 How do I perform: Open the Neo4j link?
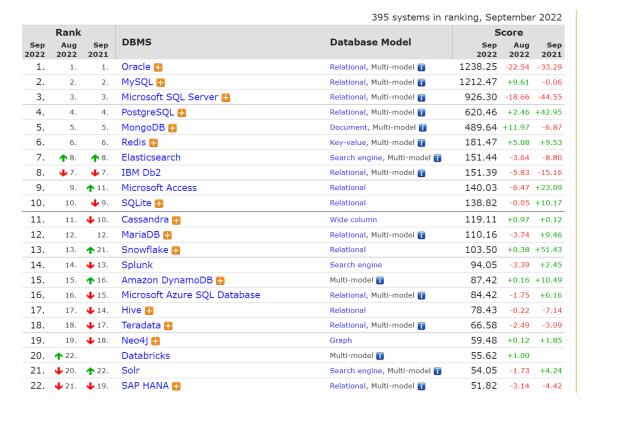pyautogui.click(x=135, y=341)
